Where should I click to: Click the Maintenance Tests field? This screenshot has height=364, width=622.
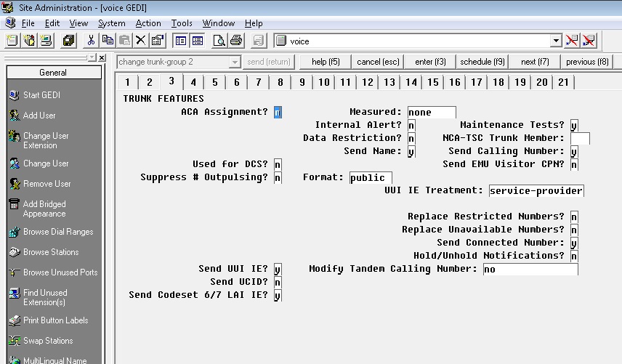[574, 125]
